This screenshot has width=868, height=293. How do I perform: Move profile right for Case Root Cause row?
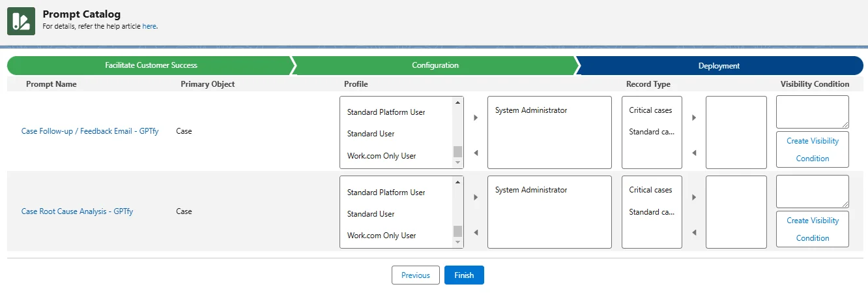476,197
